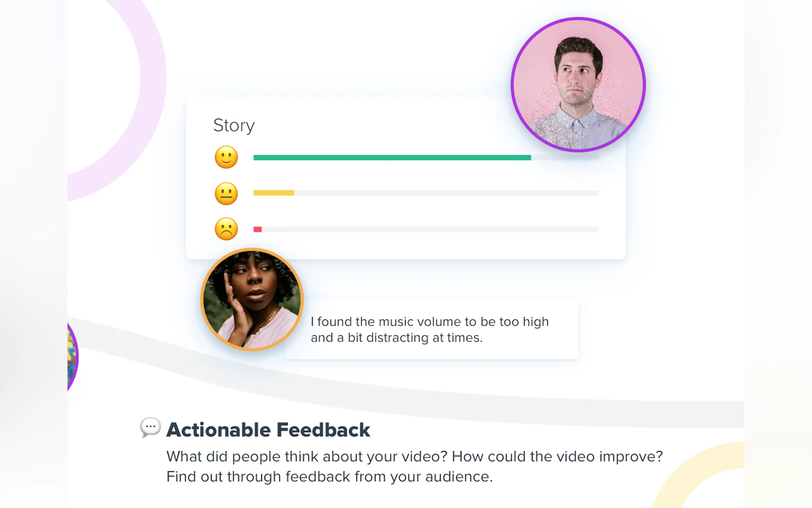Screen dimensions: 812x508
Task: Click the "I found the music volume" comment line
Action: point(429,322)
